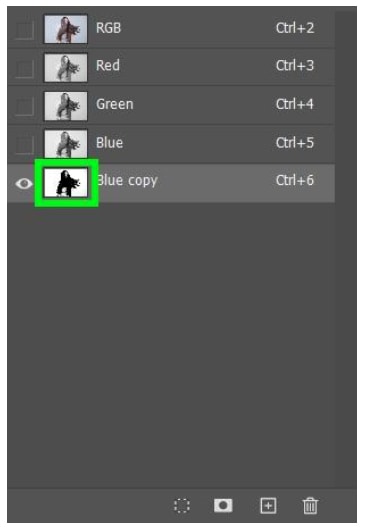Save selection as channel mask icon
365x532 pixels.
point(223,505)
